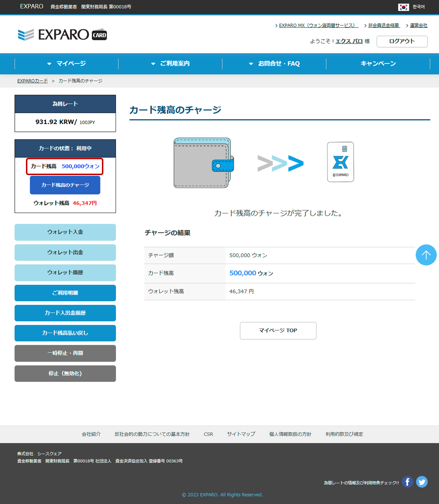Viewport: 439px width, 504px height.
Task: Open the Facebook page icon
Action: point(407,482)
